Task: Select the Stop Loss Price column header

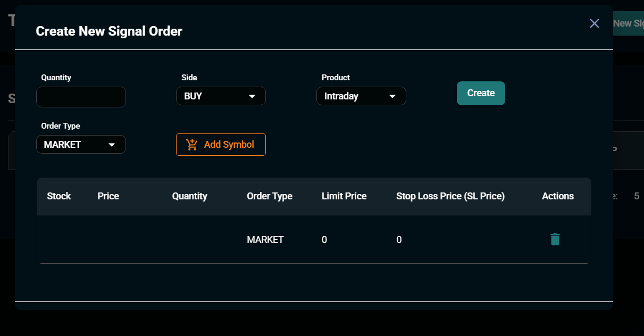Action: [450, 196]
